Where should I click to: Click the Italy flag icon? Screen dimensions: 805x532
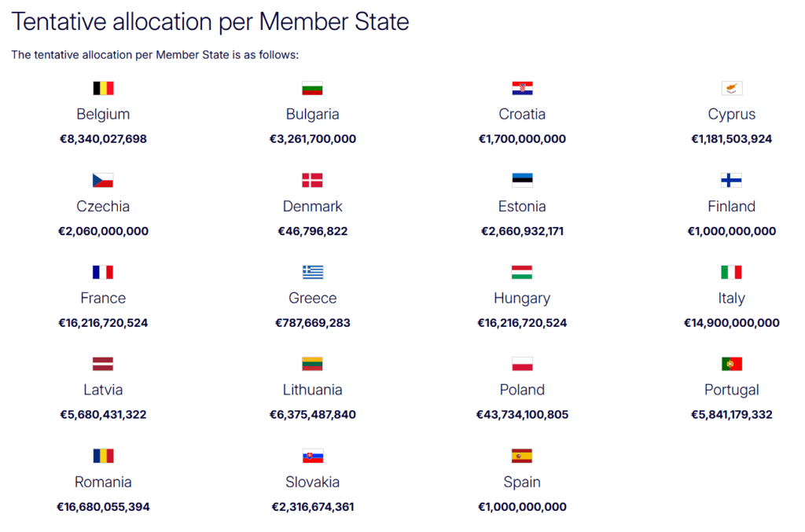(731, 272)
